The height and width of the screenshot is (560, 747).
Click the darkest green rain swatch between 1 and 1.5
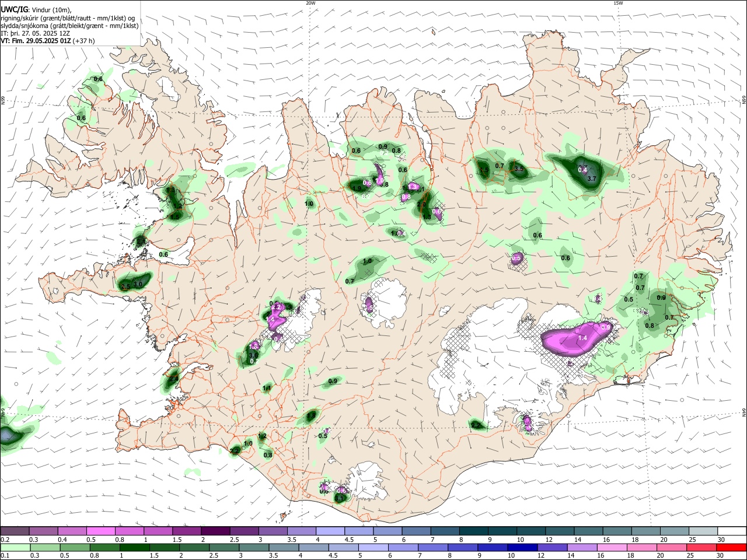point(134,547)
